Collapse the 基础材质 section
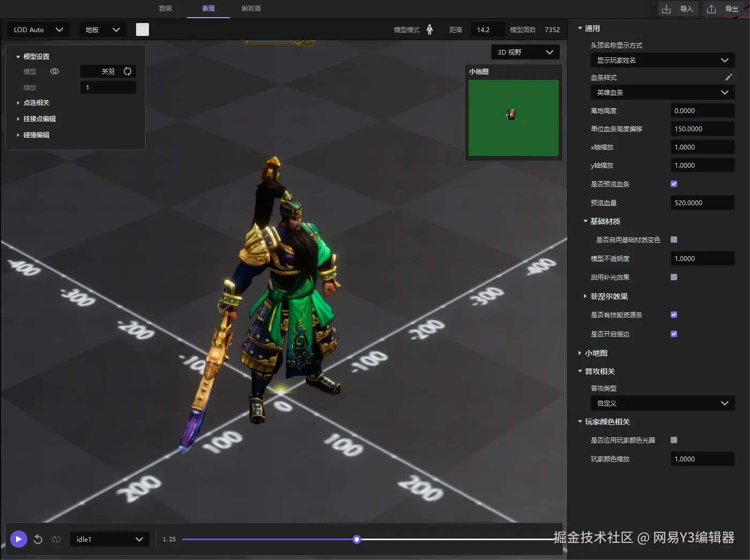This screenshot has width=750, height=560. coord(586,221)
